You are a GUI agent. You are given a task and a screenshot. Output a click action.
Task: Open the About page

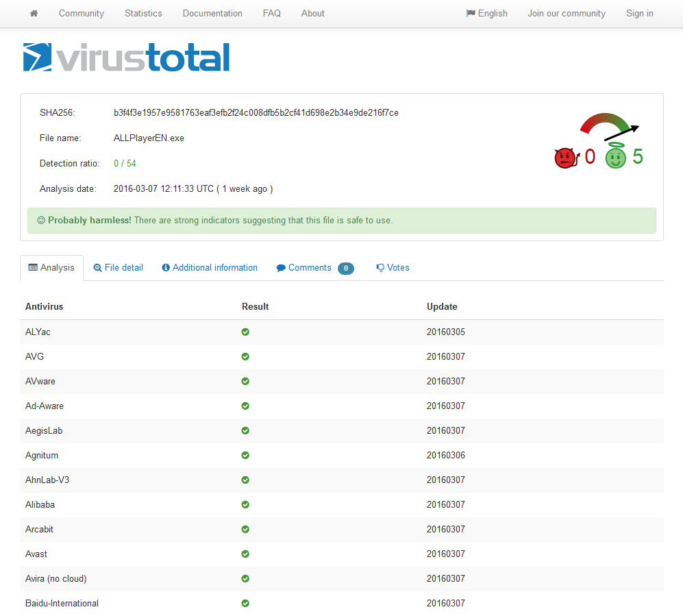coord(313,14)
